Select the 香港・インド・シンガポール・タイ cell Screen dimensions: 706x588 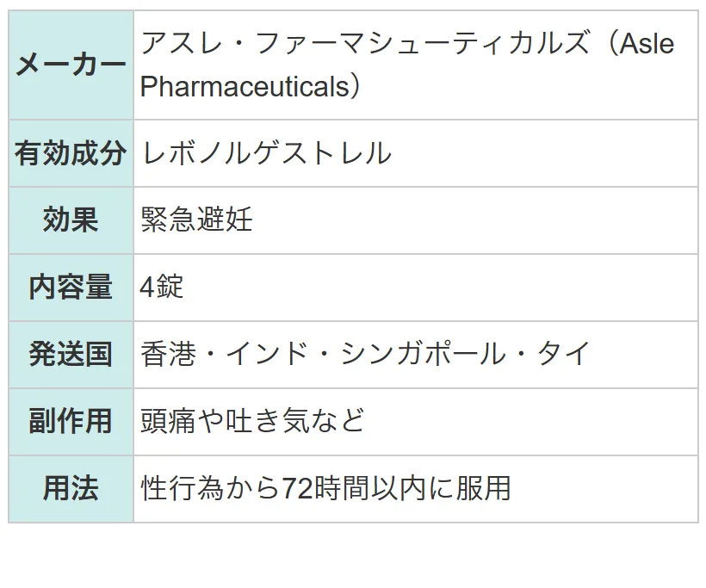tap(416, 355)
